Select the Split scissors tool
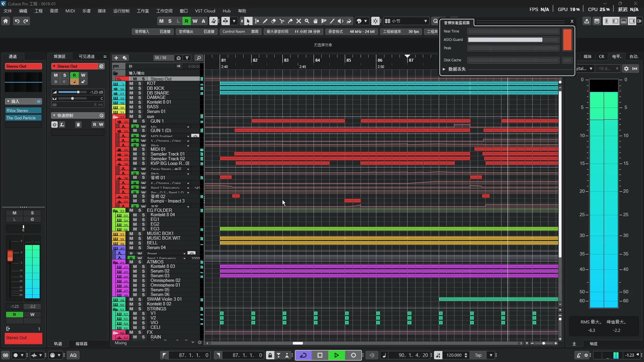644x362 pixels. [282, 21]
